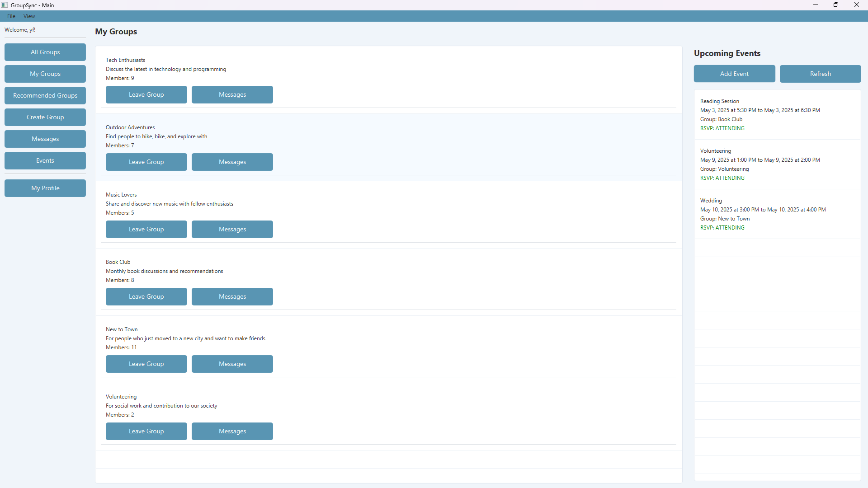Click the Create Group sidebar button

pyautogui.click(x=45, y=117)
